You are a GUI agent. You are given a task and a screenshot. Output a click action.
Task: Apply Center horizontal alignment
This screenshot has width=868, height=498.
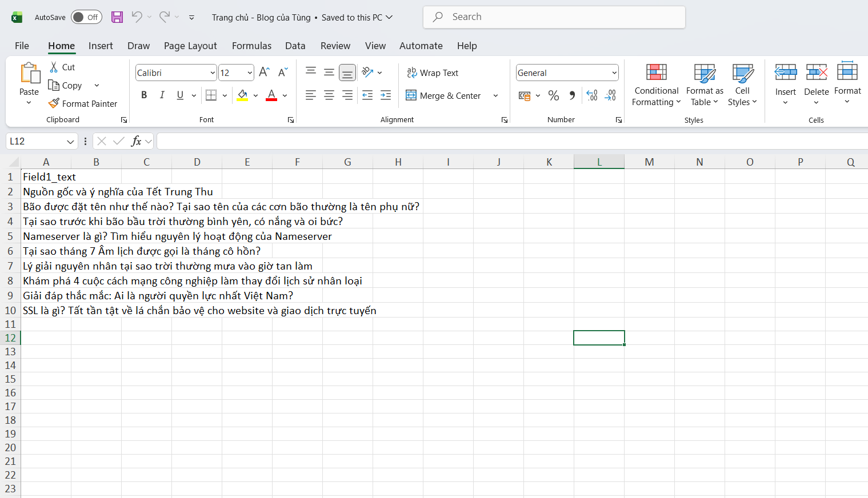(x=329, y=95)
